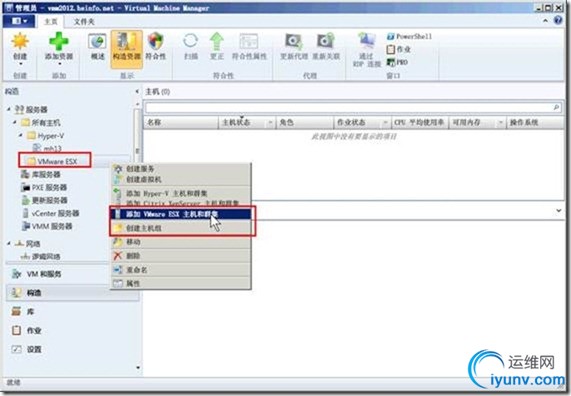Open the 构造 workspace in navigation pane
This screenshot has width=571, height=396.
pyautogui.click(x=72, y=293)
